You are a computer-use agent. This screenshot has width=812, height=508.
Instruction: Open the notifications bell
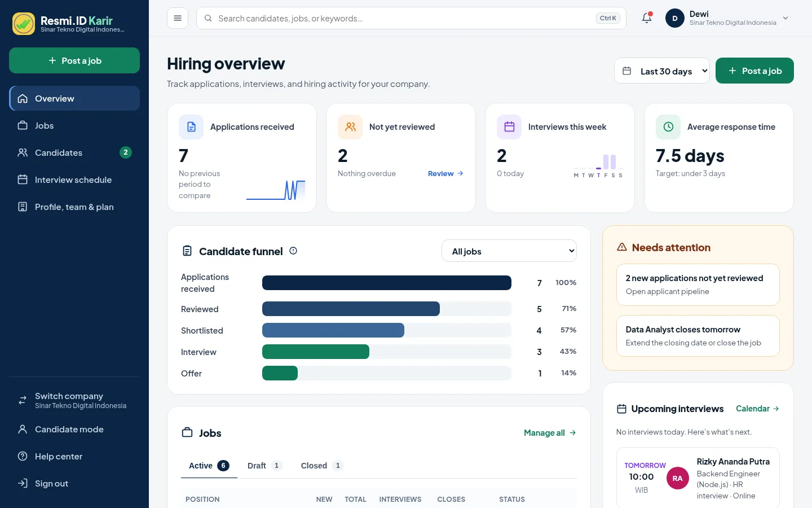coord(647,18)
